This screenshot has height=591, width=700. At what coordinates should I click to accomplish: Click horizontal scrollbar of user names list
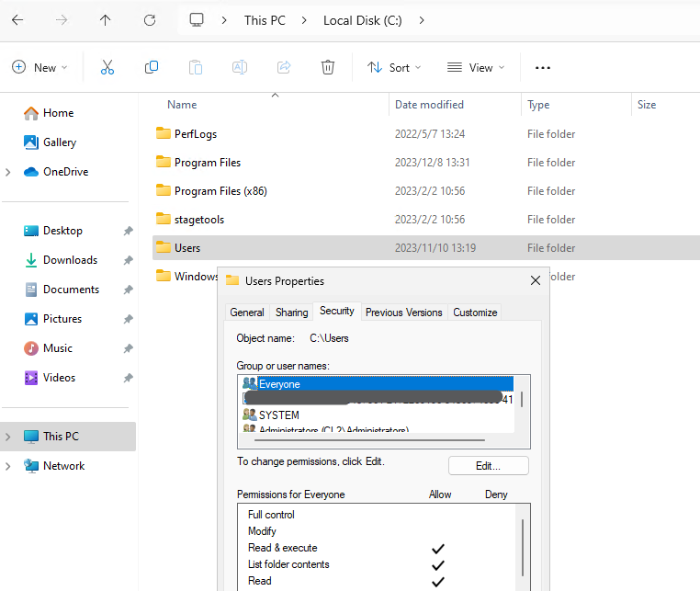pos(369,440)
